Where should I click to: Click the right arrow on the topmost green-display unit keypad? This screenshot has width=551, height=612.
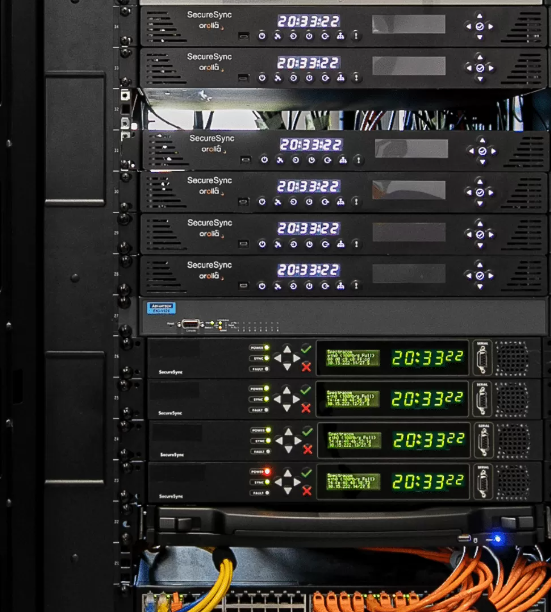[297, 358]
